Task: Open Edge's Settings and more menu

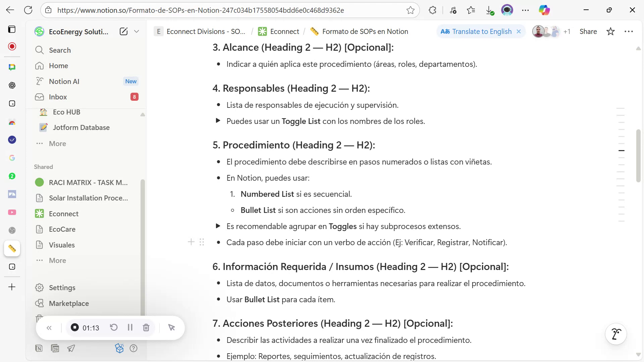Action: pos(526,10)
